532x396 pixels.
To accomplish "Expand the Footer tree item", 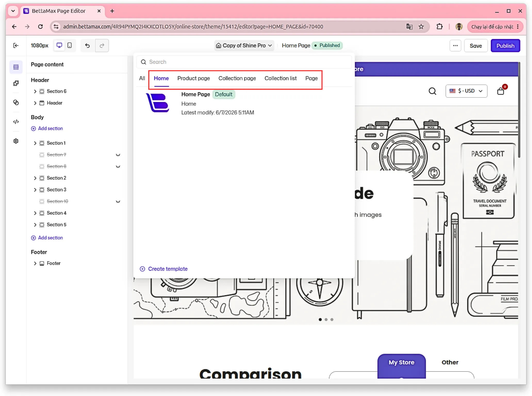I will pyautogui.click(x=35, y=263).
